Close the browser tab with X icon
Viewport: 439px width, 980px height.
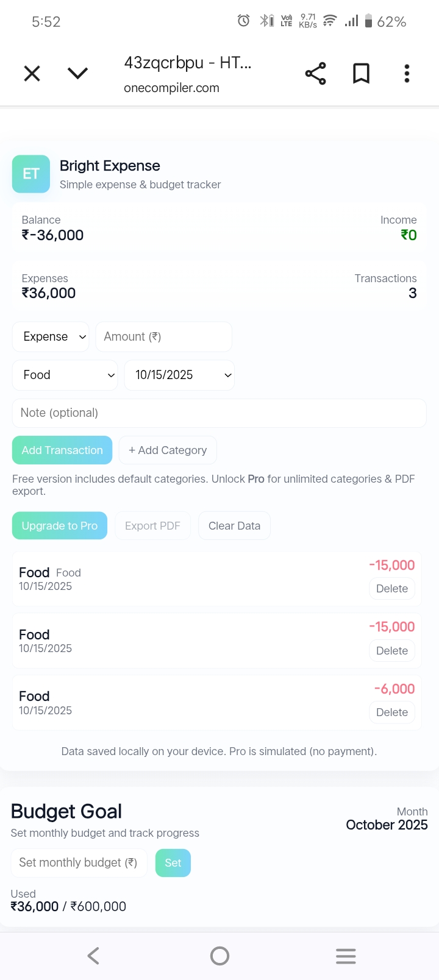pos(32,74)
